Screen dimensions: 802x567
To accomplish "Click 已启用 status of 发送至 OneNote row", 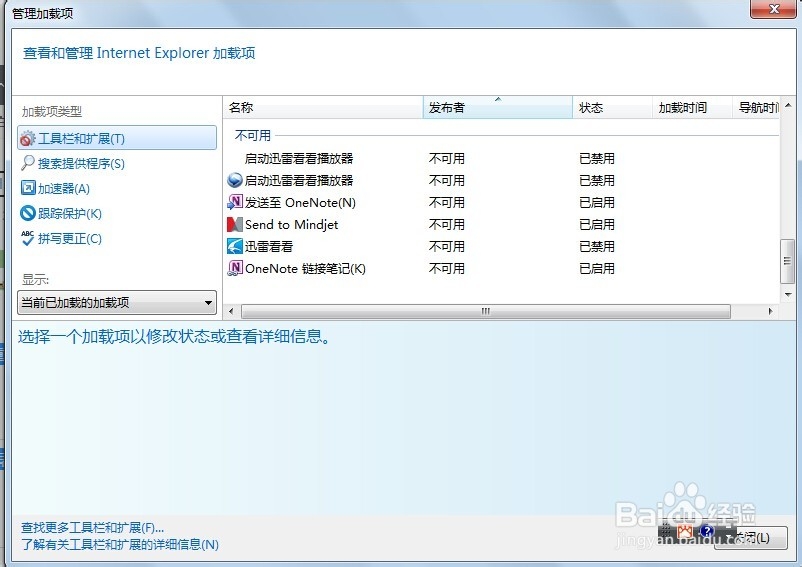I will tap(596, 202).
